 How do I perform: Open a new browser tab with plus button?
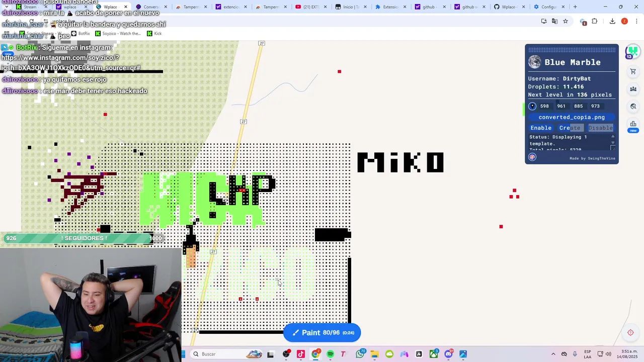575,7
